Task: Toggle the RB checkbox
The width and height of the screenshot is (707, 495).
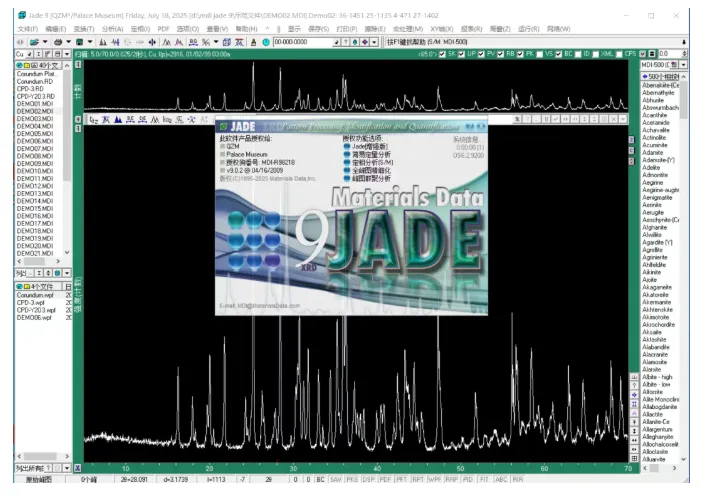Action: (500, 54)
